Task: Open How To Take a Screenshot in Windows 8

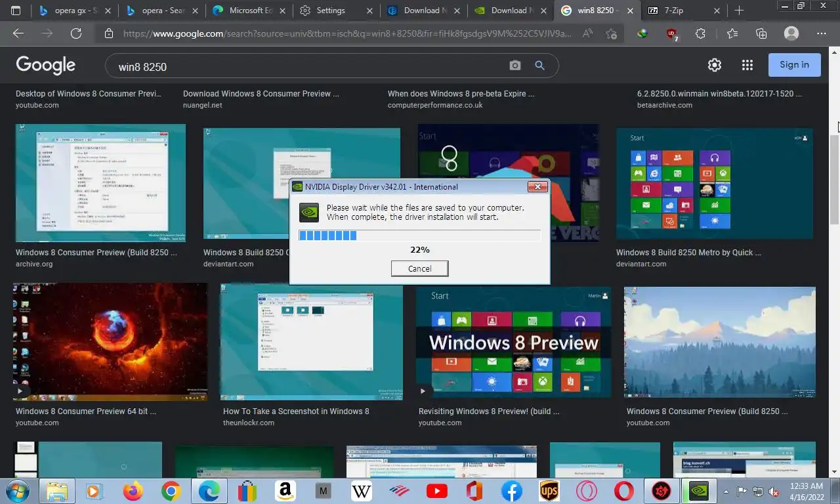Action: coord(296,411)
